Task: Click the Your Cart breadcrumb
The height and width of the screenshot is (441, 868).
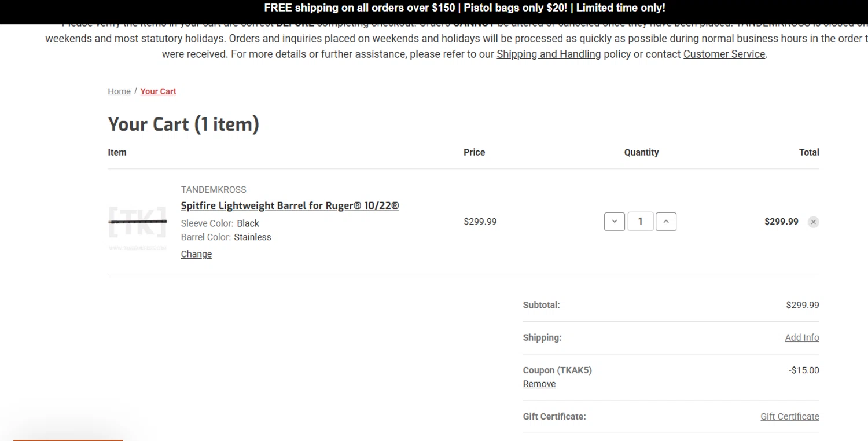Action: 158,91
